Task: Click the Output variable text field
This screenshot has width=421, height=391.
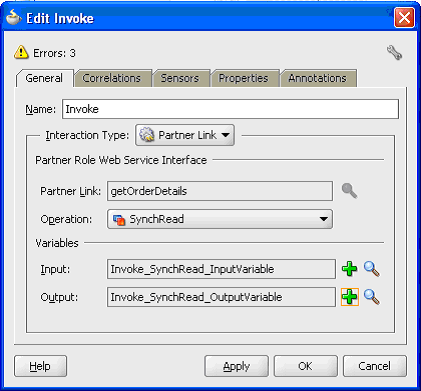Action: tap(221, 297)
